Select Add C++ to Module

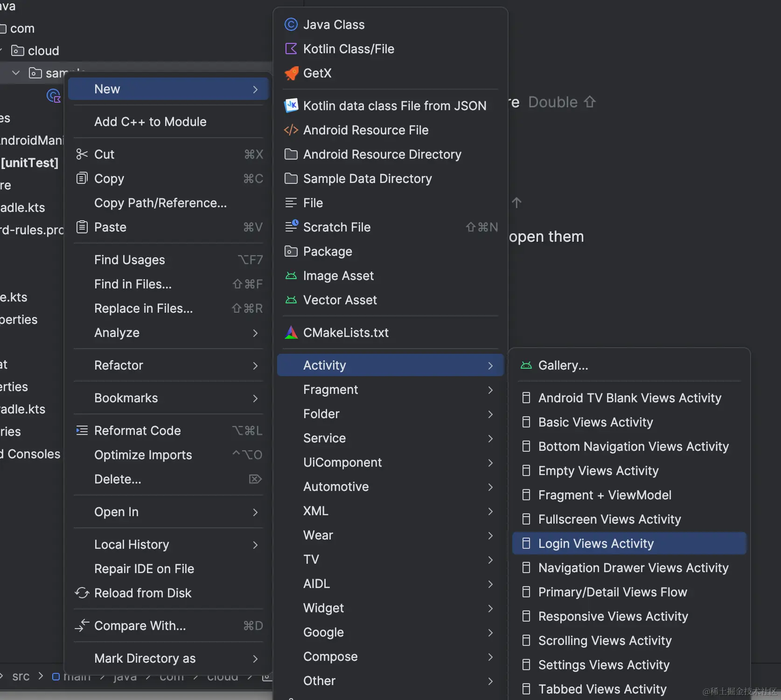[168, 121]
